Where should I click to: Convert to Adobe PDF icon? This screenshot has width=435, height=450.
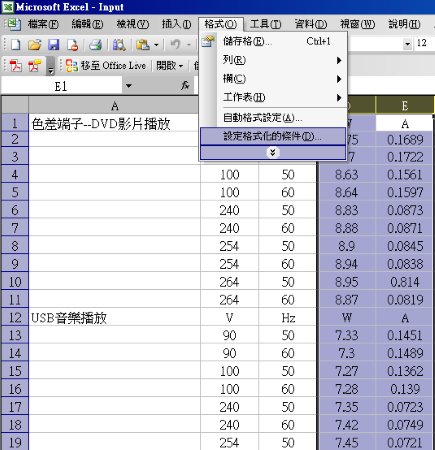pos(15,65)
